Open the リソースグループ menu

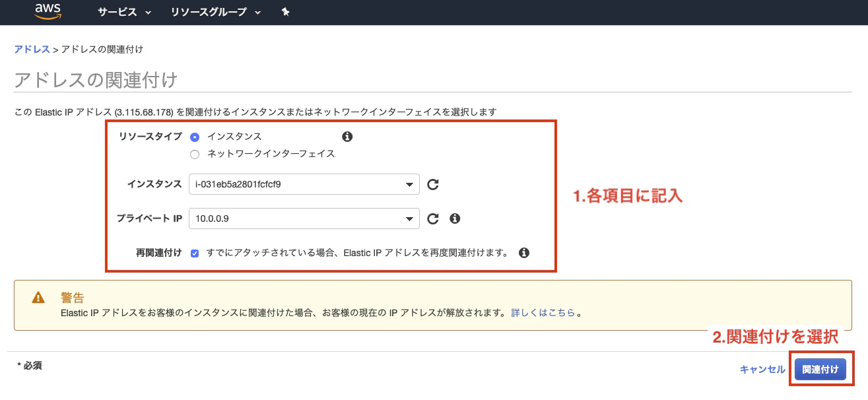[215, 13]
